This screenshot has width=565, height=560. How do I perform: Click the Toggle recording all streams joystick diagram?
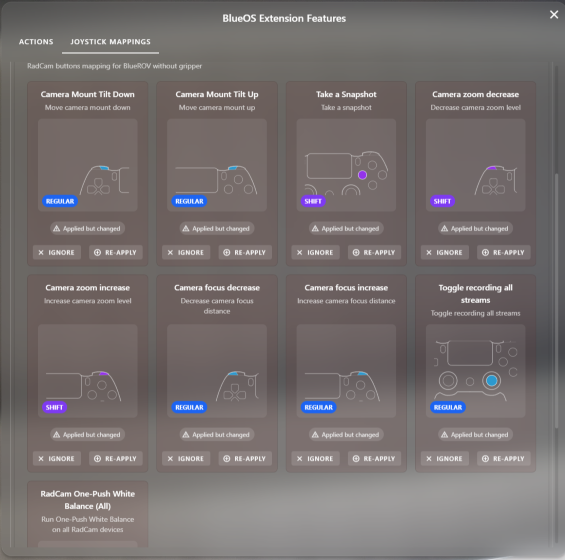coord(476,371)
